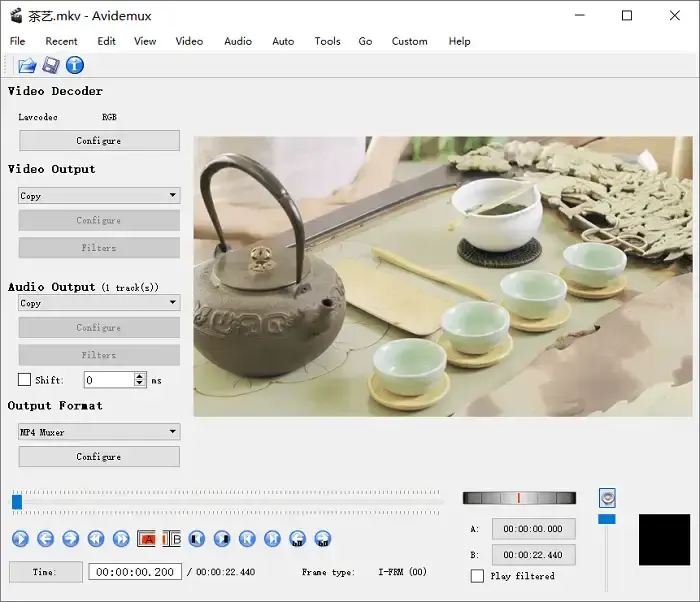
Task: Expand the Video Output codec dropdown
Action: tap(99, 196)
